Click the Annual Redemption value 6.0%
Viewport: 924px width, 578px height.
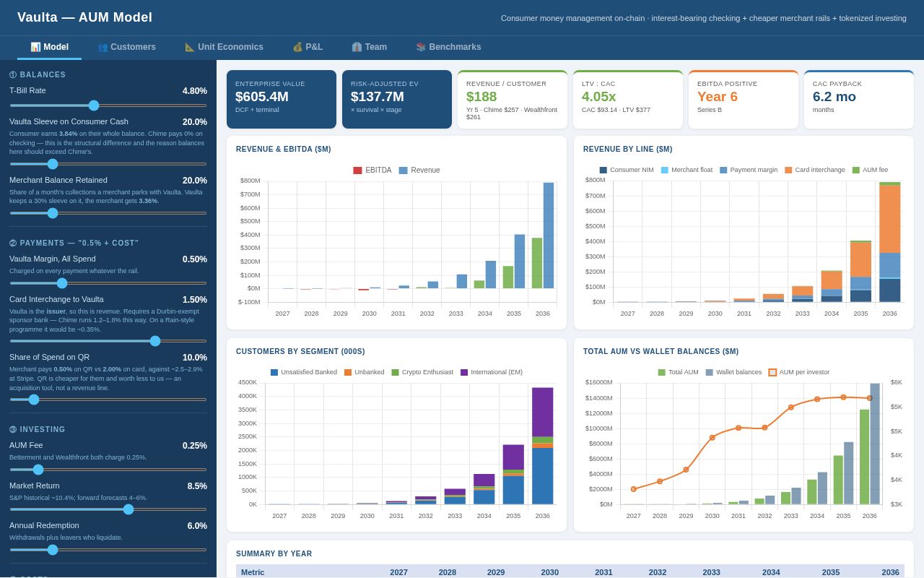coord(197,526)
